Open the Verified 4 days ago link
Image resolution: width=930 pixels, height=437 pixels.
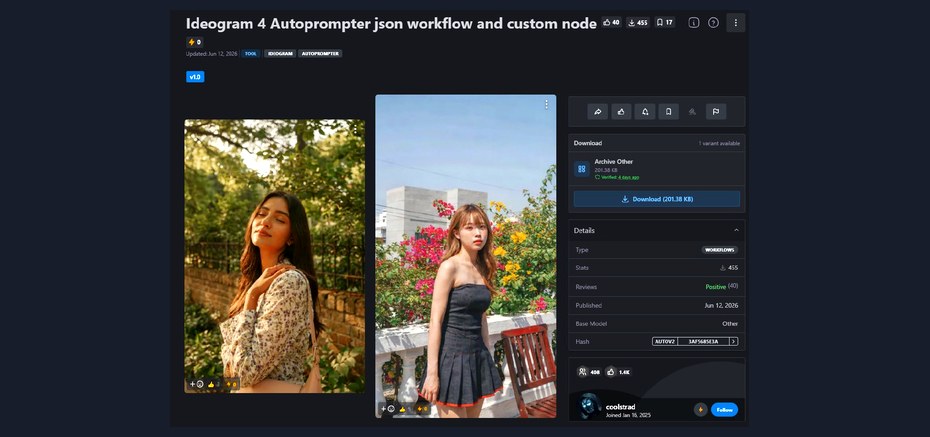click(617, 177)
